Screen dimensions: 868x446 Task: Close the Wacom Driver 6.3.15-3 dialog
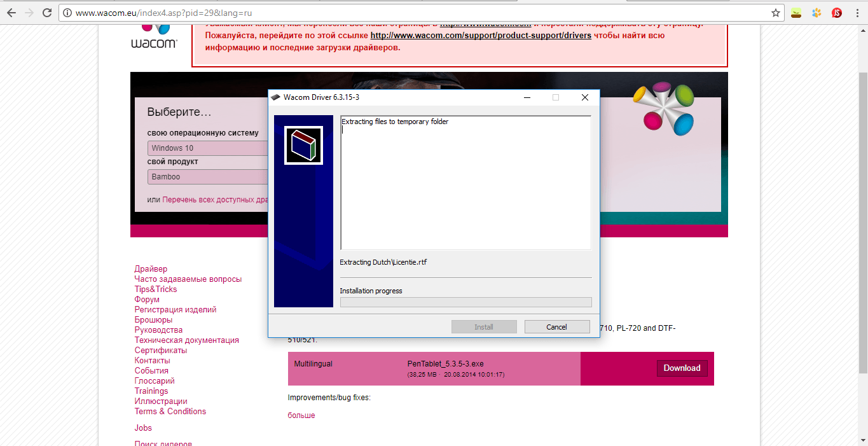[585, 97]
